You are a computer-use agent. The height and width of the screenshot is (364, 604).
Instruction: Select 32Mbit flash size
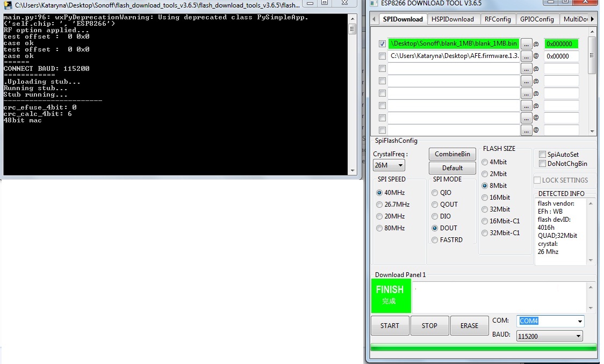485,209
